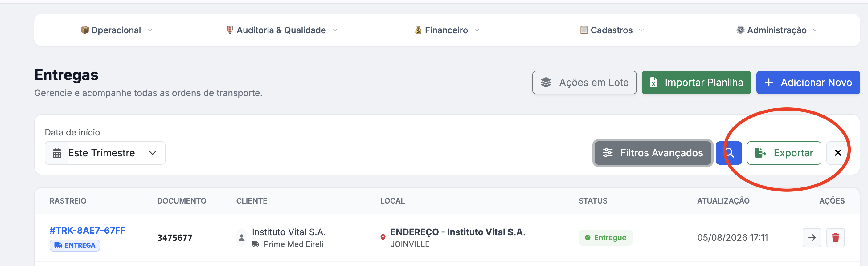The width and height of the screenshot is (868, 266).
Task: Open delivery details with the arrow icon
Action: pyautogui.click(x=812, y=238)
